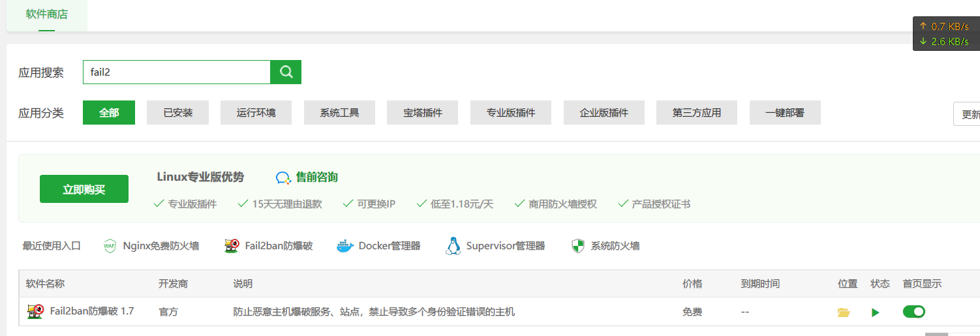Switch to the 软件商店 tab
This screenshot has width=980, height=336.
[47, 14]
